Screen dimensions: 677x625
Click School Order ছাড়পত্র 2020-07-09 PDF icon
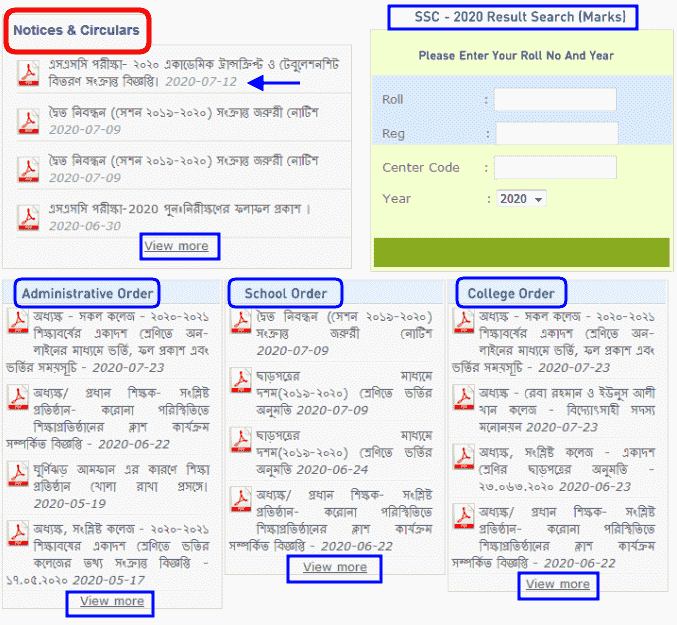(x=241, y=381)
